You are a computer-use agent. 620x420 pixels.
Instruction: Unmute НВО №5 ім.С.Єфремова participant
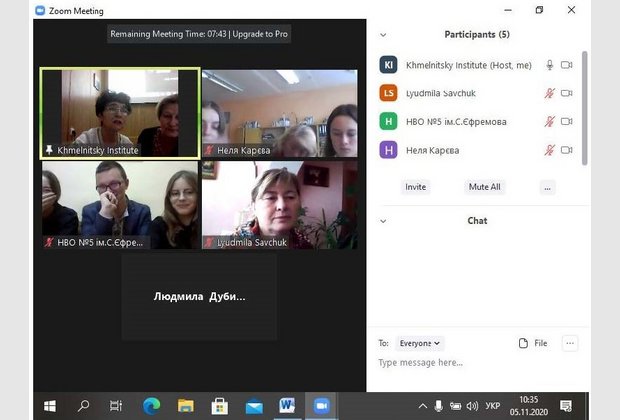click(550, 121)
